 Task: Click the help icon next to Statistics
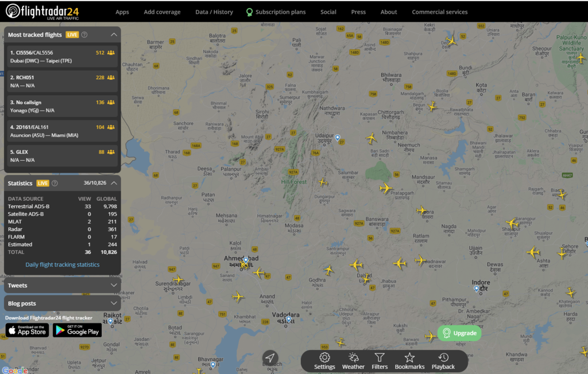tap(55, 183)
